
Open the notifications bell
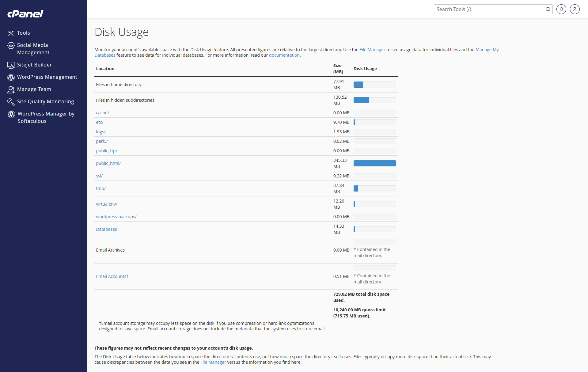point(561,9)
